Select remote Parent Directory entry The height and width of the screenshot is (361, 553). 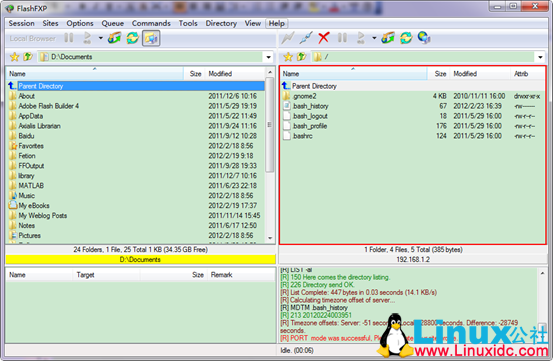tap(314, 86)
